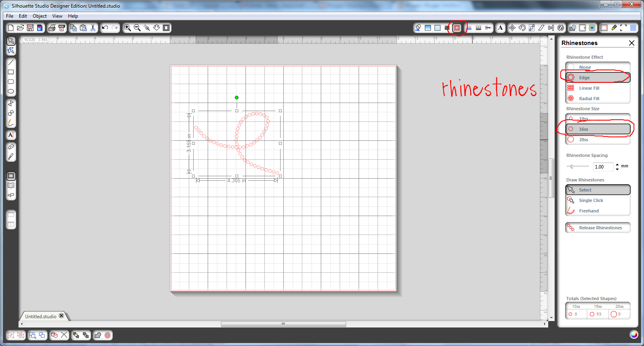Open the View menu
This screenshot has height=346, width=644.
coord(57,16)
